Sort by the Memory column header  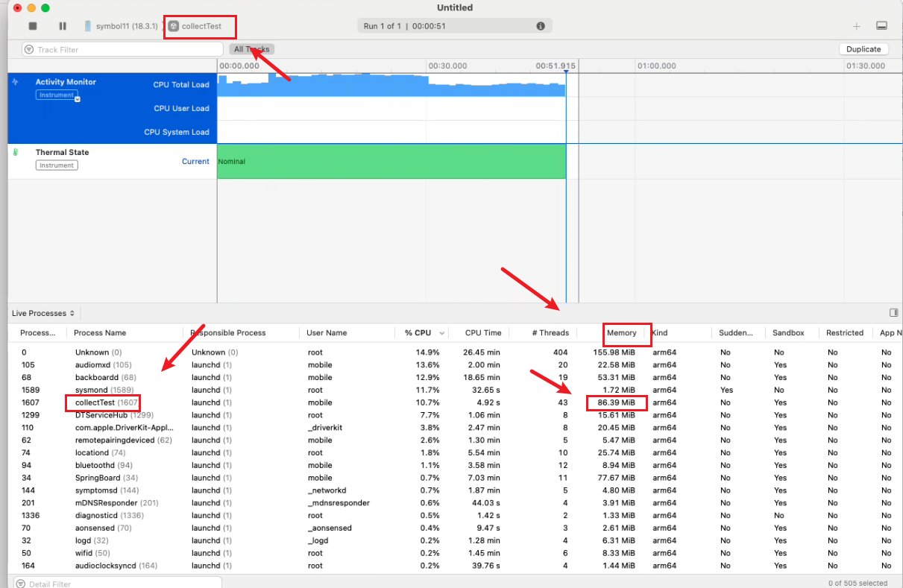pos(621,333)
